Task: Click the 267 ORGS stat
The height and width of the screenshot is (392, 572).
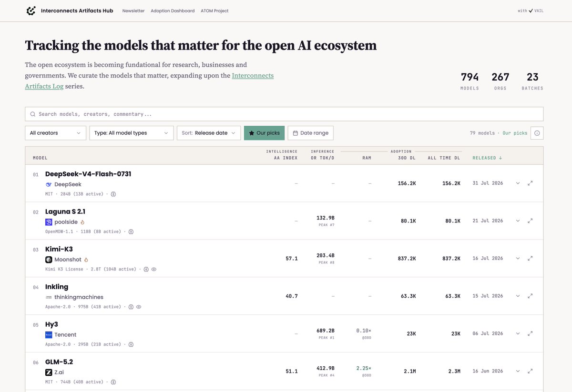Action: pyautogui.click(x=500, y=80)
